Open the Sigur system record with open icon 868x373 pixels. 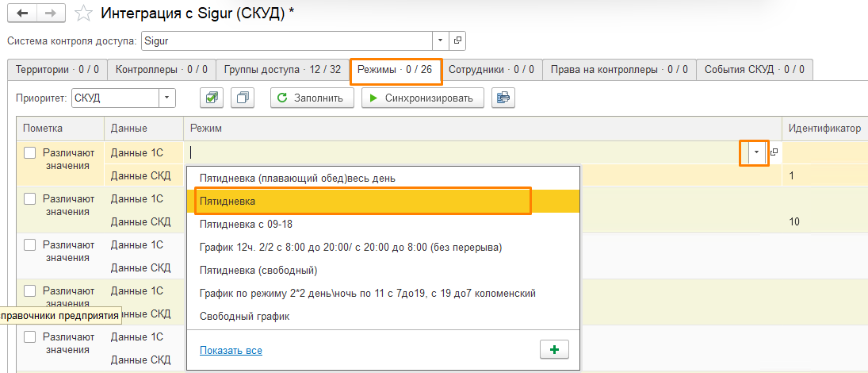pos(457,40)
